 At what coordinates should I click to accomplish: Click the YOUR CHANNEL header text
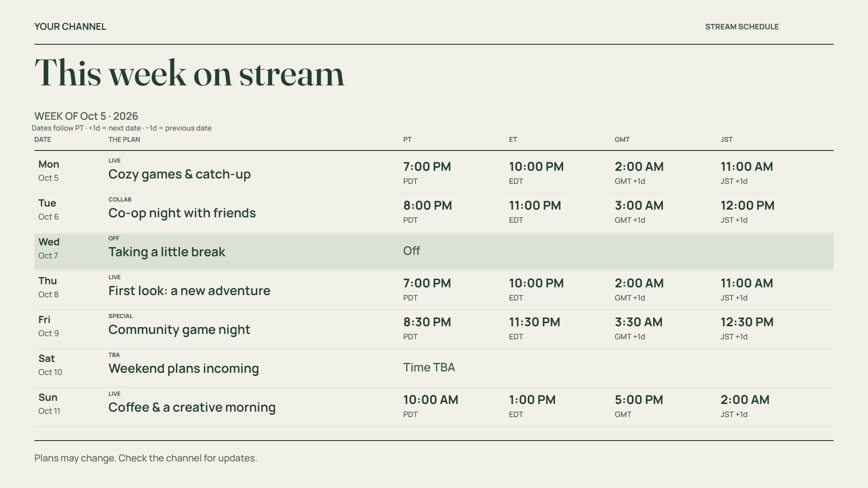pos(70,27)
